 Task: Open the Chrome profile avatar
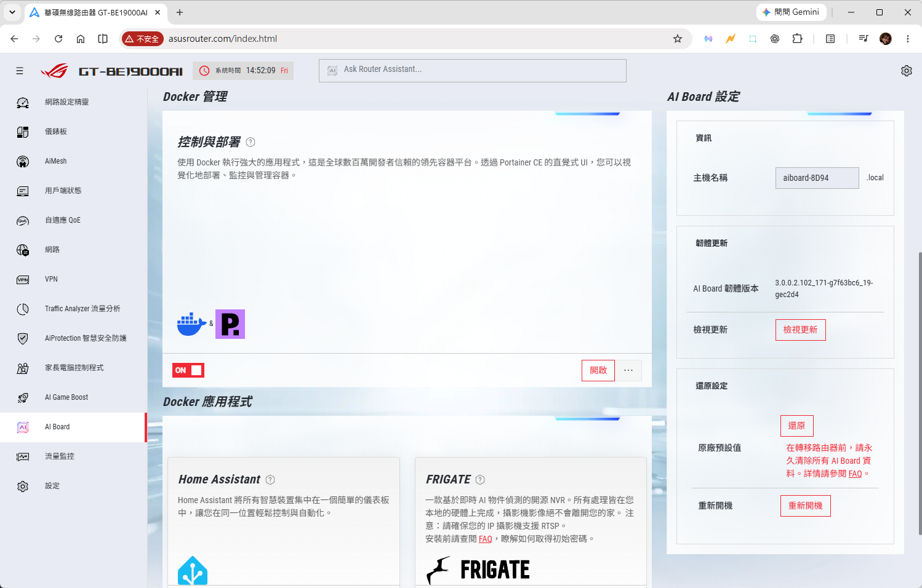tap(886, 39)
